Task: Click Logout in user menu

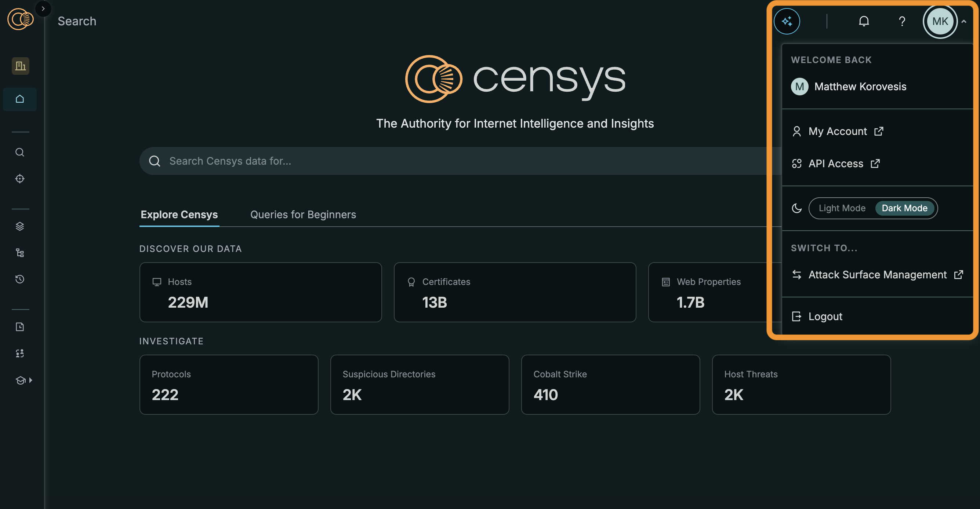Action: (x=825, y=316)
